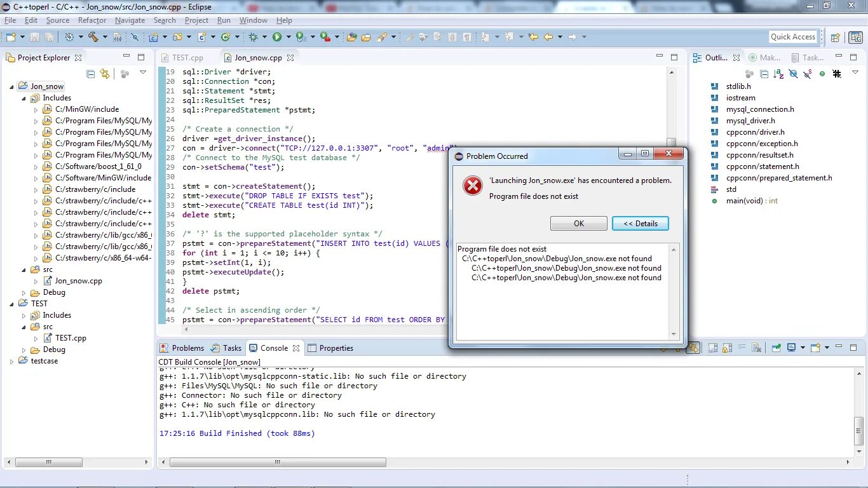
Task: Click the Display Selected Console monitor icon
Action: (x=792, y=348)
